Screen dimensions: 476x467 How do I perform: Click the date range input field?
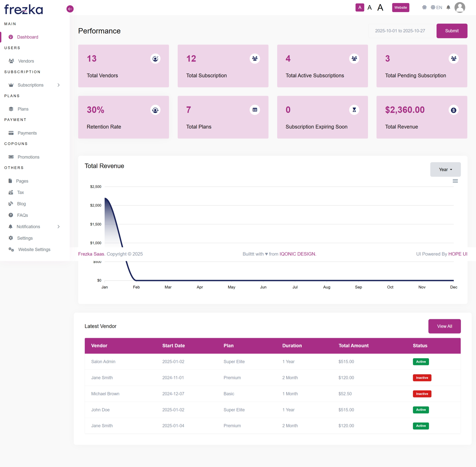(401, 31)
